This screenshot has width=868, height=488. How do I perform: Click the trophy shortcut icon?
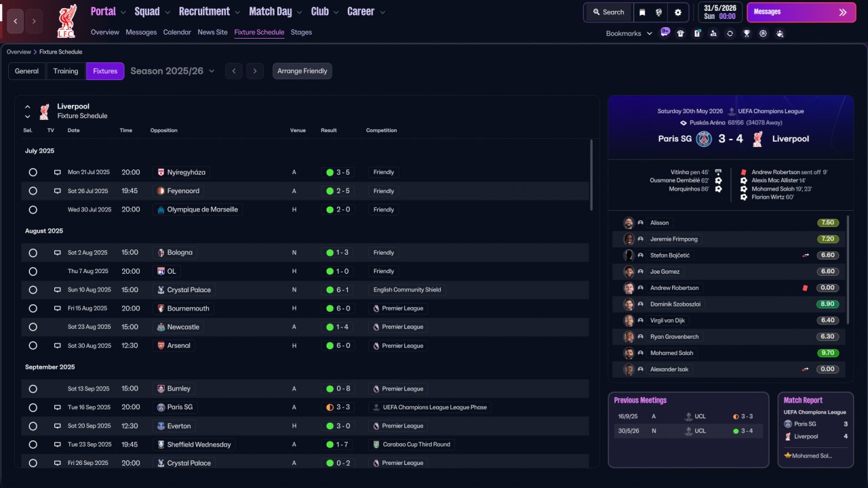[747, 33]
